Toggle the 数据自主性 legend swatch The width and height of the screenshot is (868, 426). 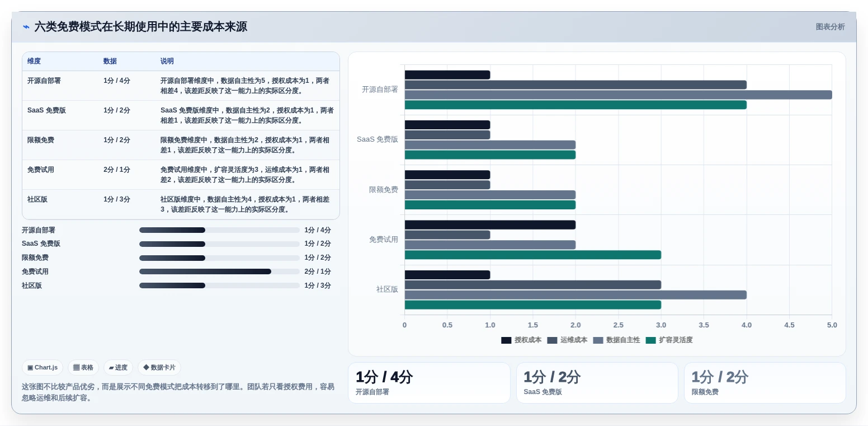click(x=598, y=340)
